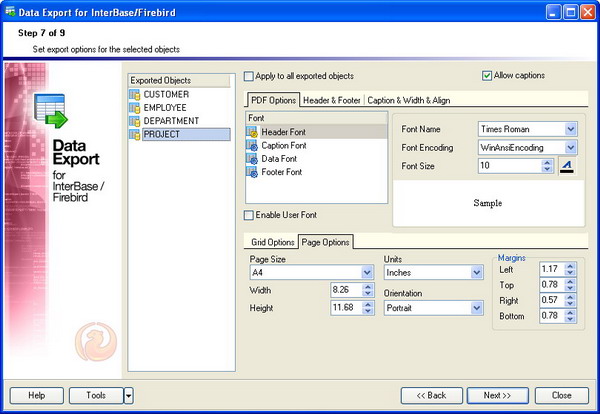Click the Data Export title bar icon
Image resolution: width=600 pixels, height=414 pixels.
point(10,11)
